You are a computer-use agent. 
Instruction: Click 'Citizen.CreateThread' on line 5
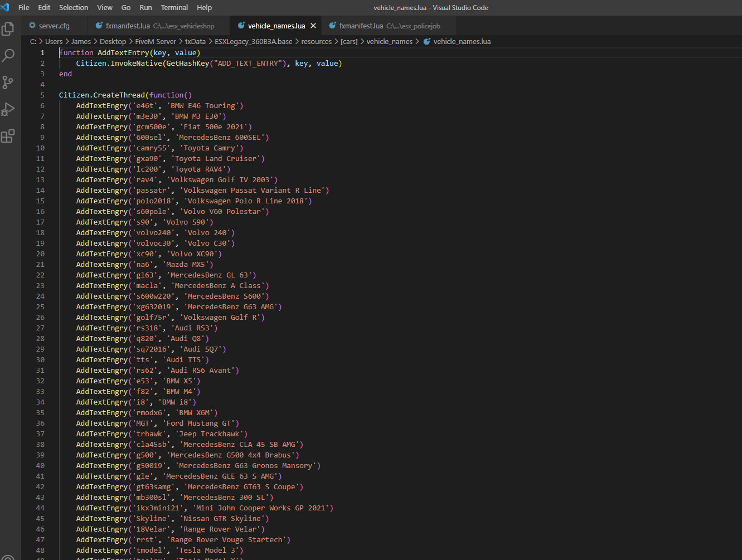coord(102,95)
